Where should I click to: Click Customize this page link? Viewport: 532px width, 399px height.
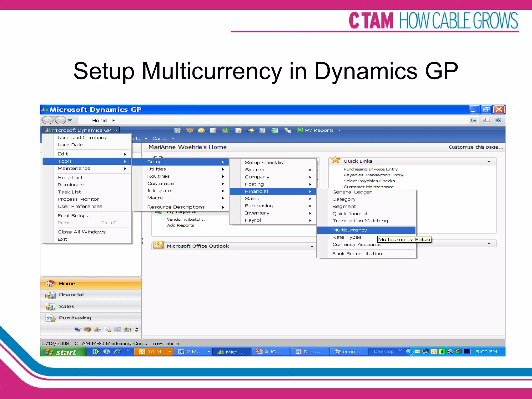click(x=476, y=147)
